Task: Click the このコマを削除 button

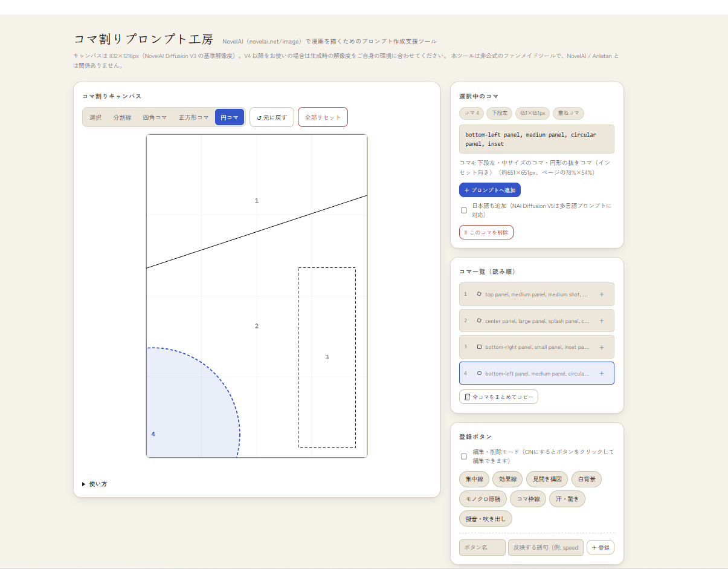Action: pos(486,232)
